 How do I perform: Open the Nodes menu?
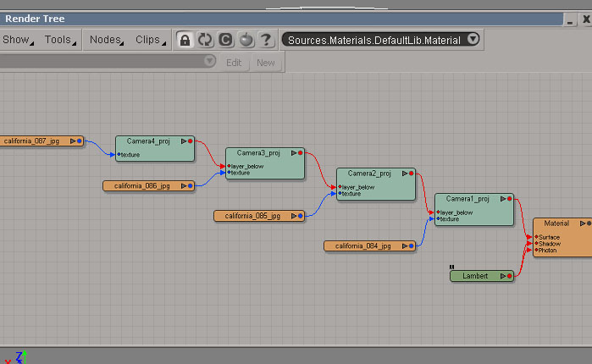click(x=107, y=40)
